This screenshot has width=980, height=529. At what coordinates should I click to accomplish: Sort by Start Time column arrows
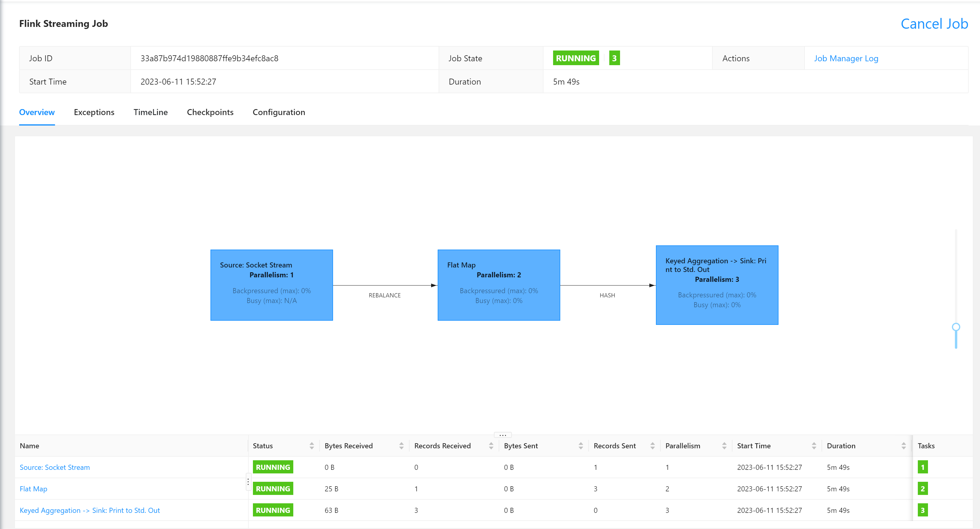[814, 446]
